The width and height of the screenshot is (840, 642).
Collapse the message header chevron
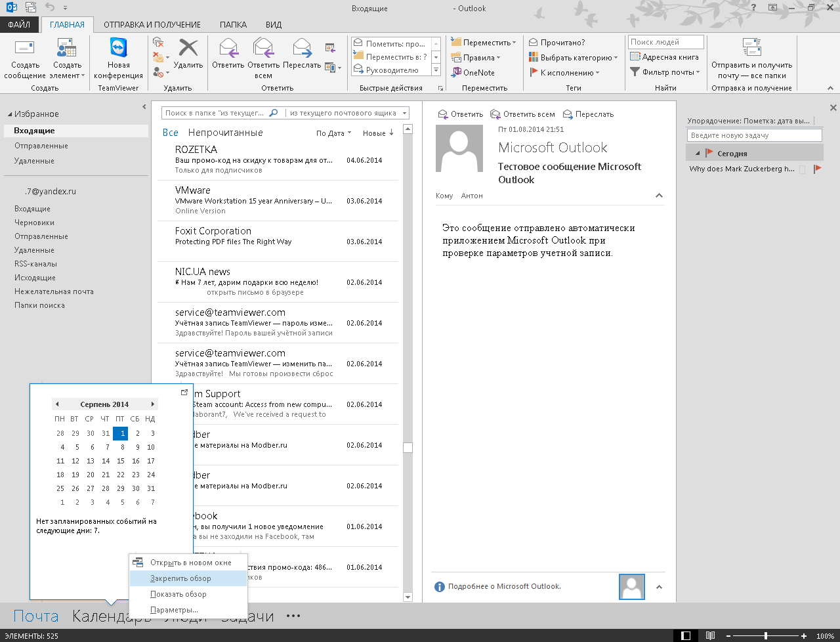[659, 196]
